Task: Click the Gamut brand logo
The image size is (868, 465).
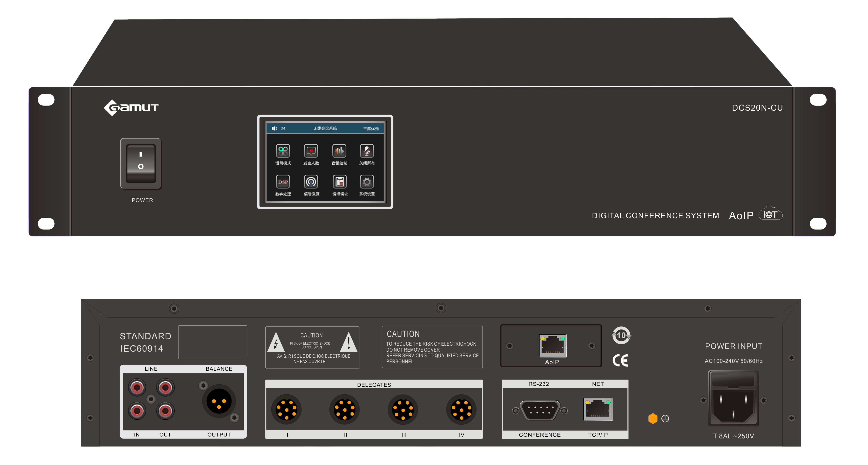Action: pyautogui.click(x=131, y=108)
